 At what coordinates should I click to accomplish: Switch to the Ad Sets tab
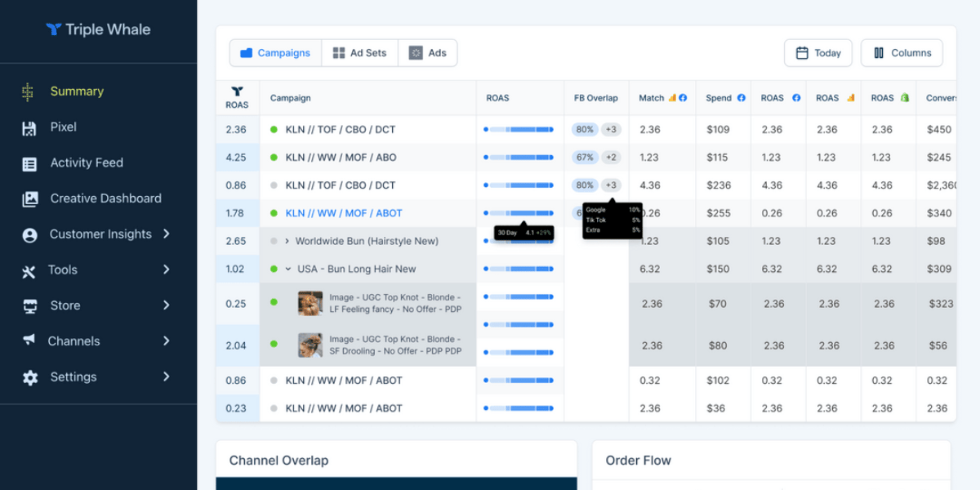359,52
